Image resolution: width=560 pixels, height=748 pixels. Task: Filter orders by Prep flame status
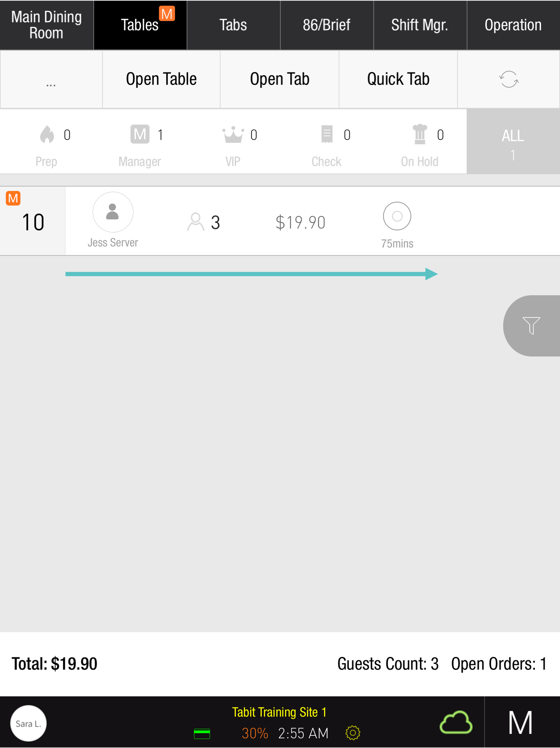pos(47,142)
